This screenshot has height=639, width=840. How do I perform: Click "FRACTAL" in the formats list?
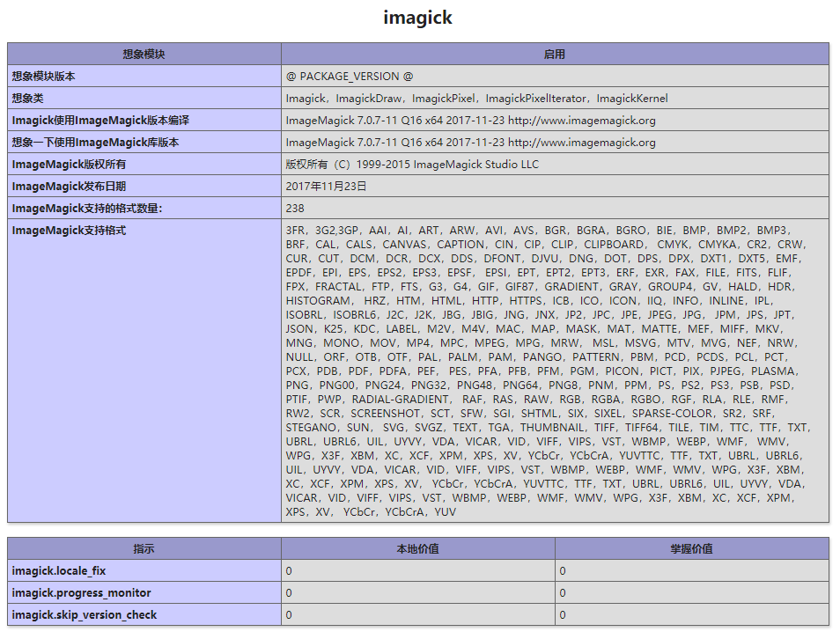click(x=338, y=287)
